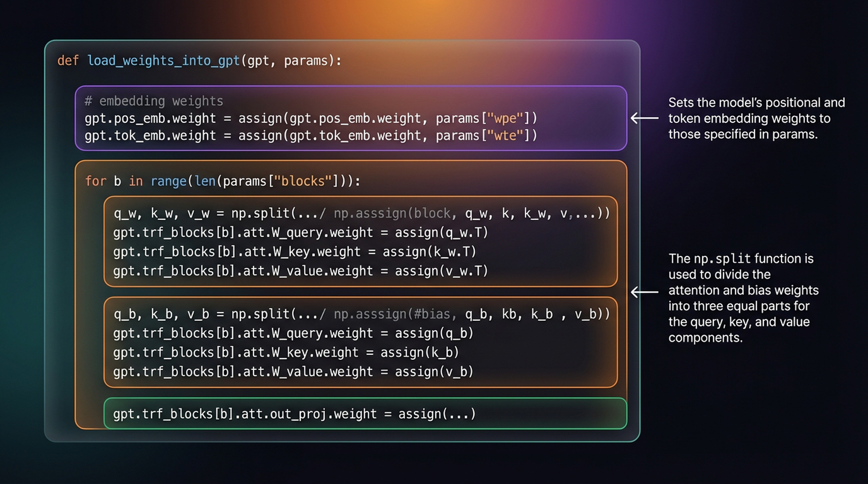Click the 'The np.split function is' annotation text

pos(744,298)
